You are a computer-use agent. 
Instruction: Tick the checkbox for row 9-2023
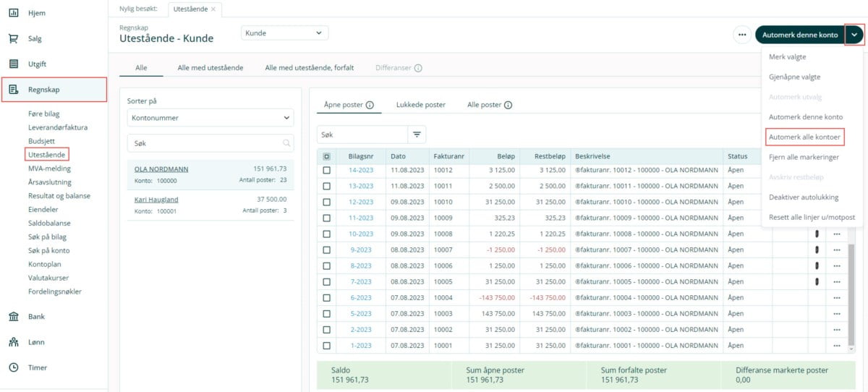pos(327,250)
